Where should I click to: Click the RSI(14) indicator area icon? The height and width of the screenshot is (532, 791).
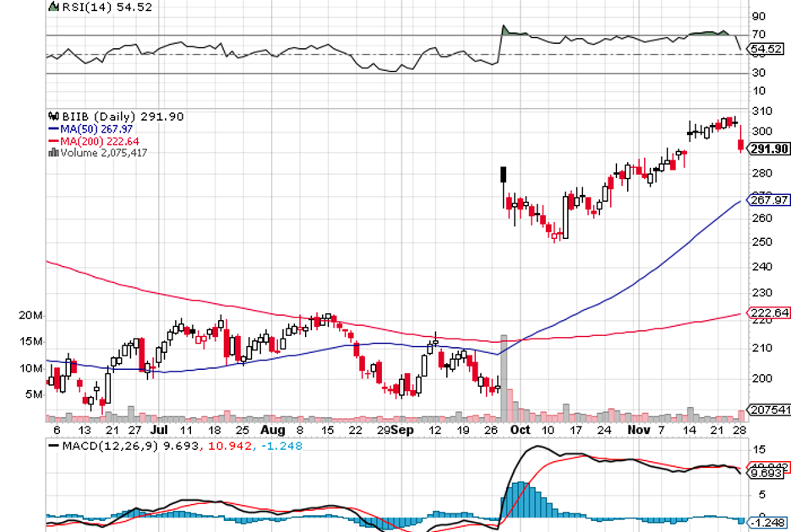point(53,6)
